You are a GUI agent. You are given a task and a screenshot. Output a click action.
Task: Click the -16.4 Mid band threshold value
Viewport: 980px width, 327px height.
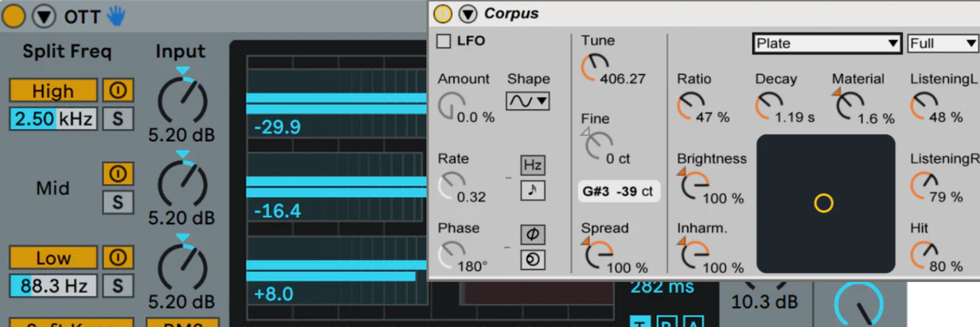click(x=277, y=211)
